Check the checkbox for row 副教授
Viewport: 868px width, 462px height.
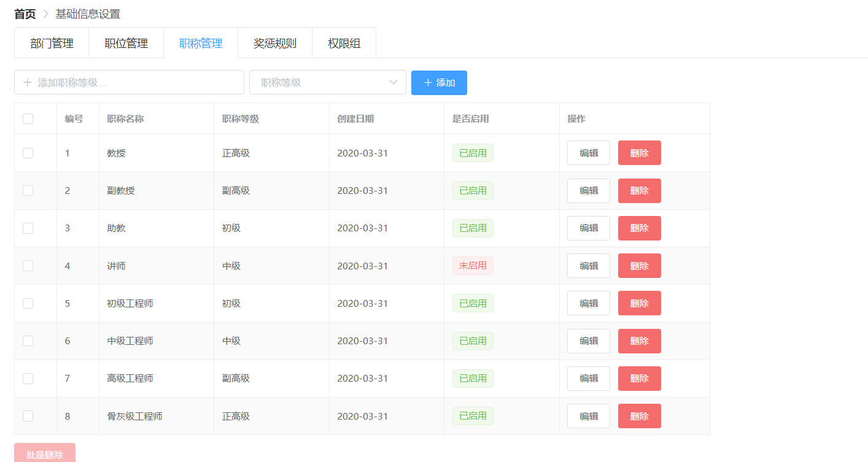coord(28,190)
